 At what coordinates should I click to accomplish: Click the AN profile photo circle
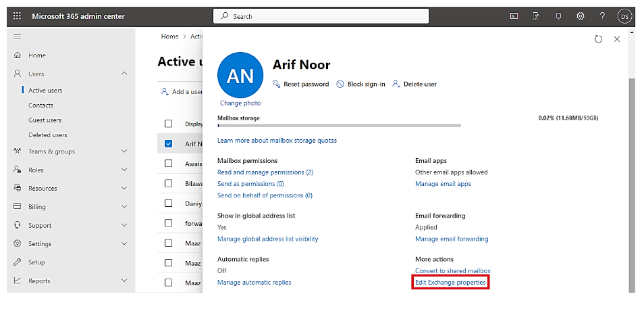(x=240, y=75)
